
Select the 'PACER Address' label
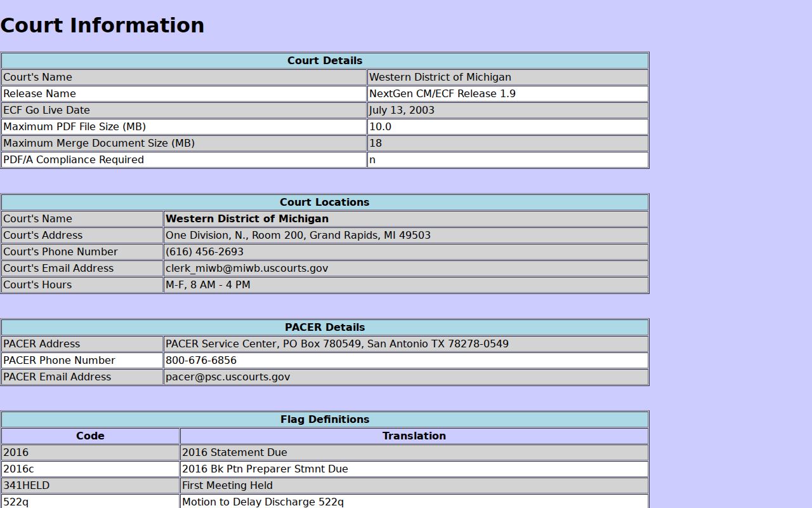click(x=41, y=344)
